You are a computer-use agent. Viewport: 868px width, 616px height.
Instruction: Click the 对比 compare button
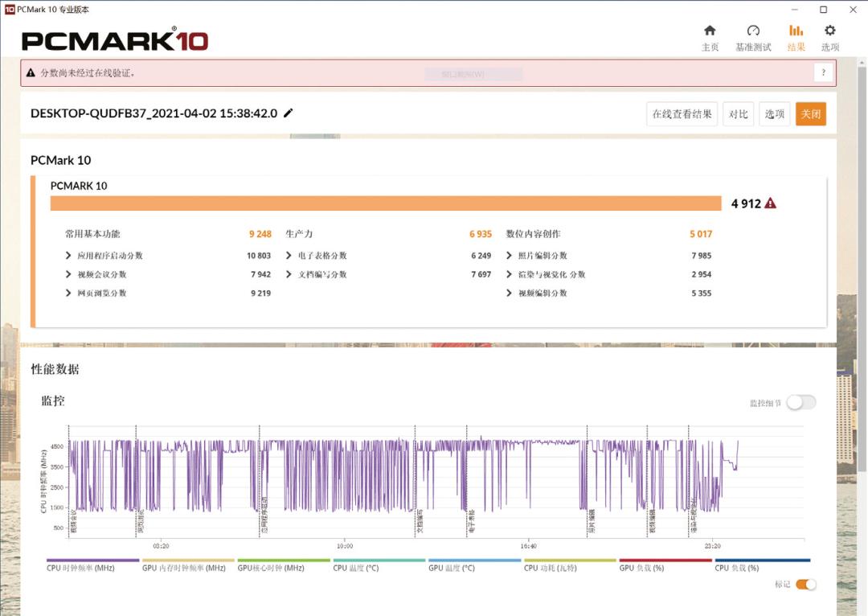point(738,114)
